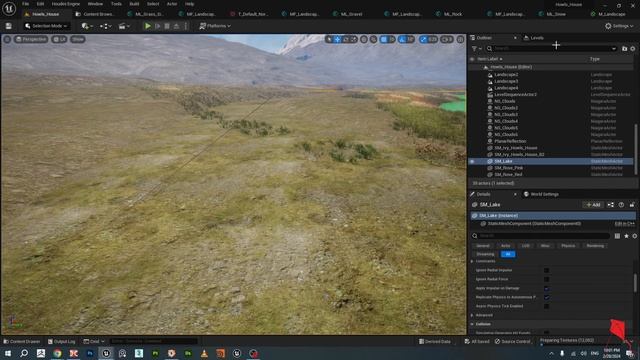The image size is (640, 360).
Task: Open the File menu
Action: tap(25, 4)
